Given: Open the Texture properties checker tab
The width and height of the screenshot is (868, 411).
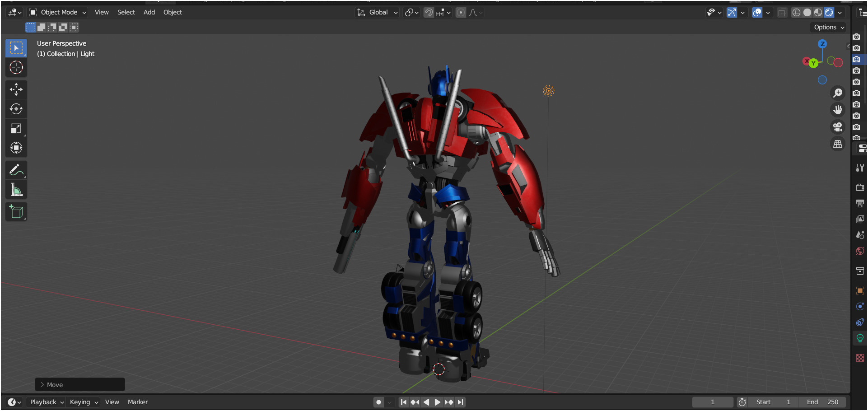Looking at the screenshot, I should [860, 358].
